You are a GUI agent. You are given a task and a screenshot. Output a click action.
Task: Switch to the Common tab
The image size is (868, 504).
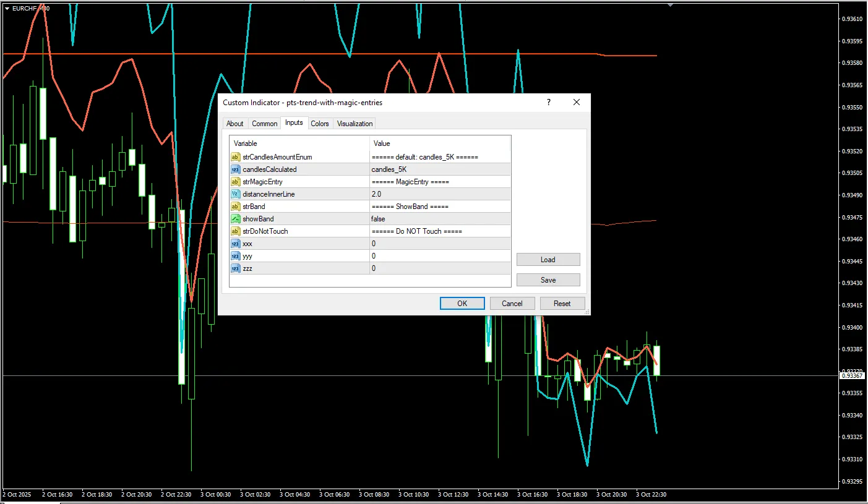tap(265, 124)
